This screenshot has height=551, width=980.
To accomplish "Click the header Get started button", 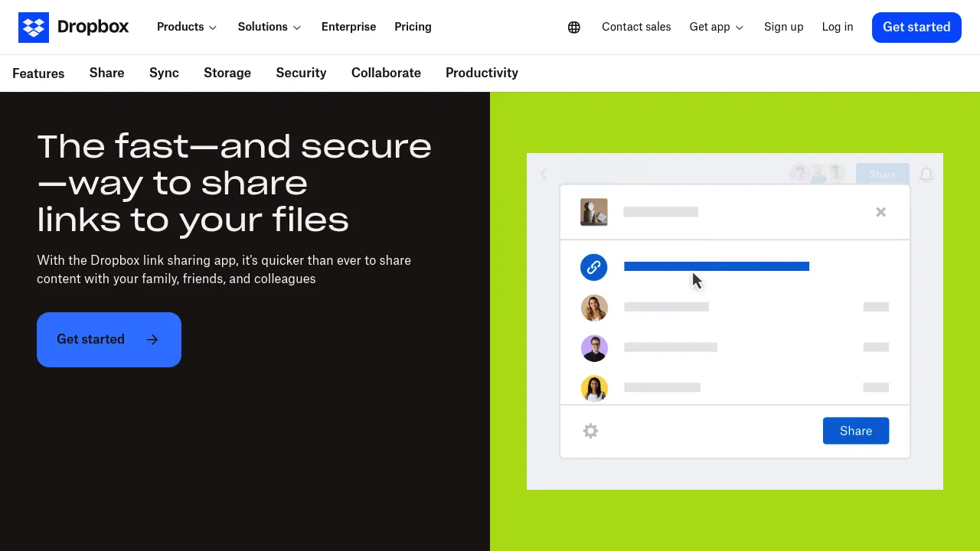I will click(x=916, y=28).
